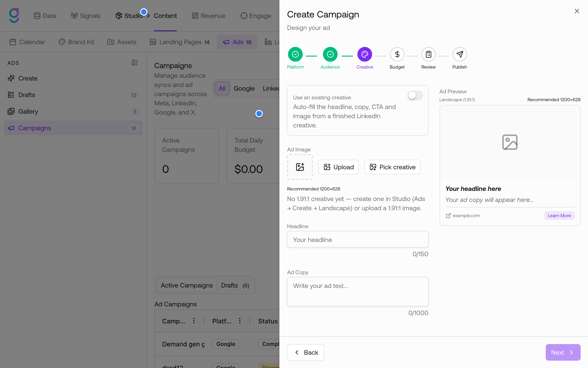The width and height of the screenshot is (588, 368).
Task: Go to the Audience step icon
Action: tap(330, 54)
